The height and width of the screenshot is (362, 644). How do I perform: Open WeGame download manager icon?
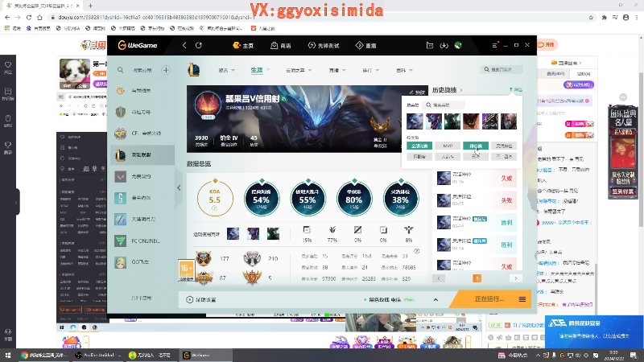[x=444, y=45]
